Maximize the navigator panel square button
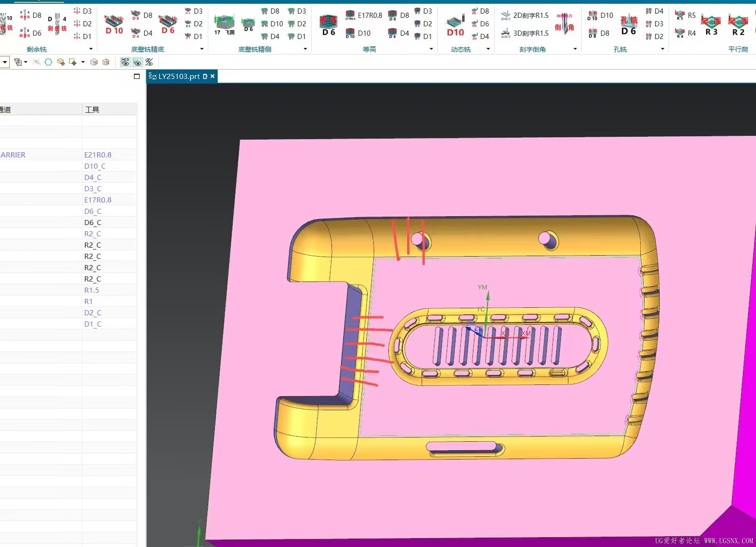This screenshot has height=547, width=756. [137, 77]
